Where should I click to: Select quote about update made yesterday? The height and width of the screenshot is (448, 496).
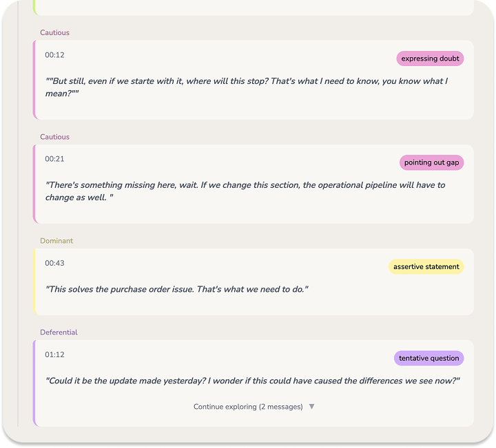[252, 381]
